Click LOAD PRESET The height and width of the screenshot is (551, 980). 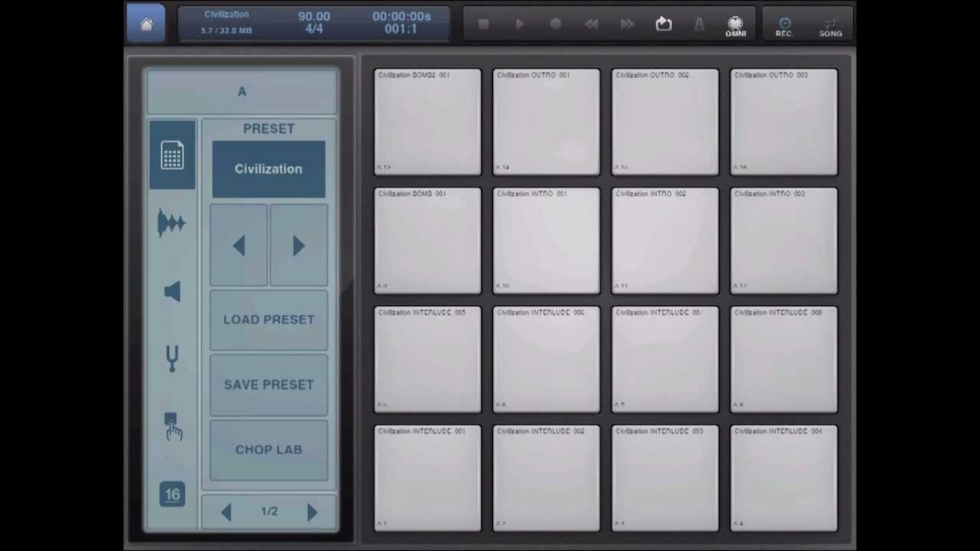coord(269,320)
